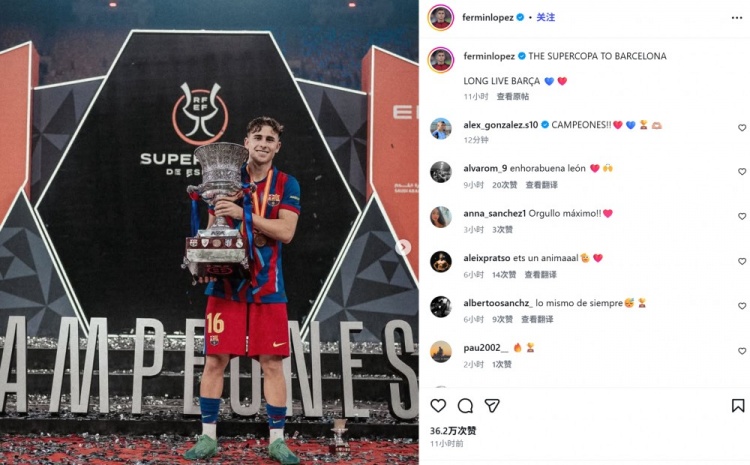
Task: View the 36.2万次赞 likes list
Action: tap(452, 431)
